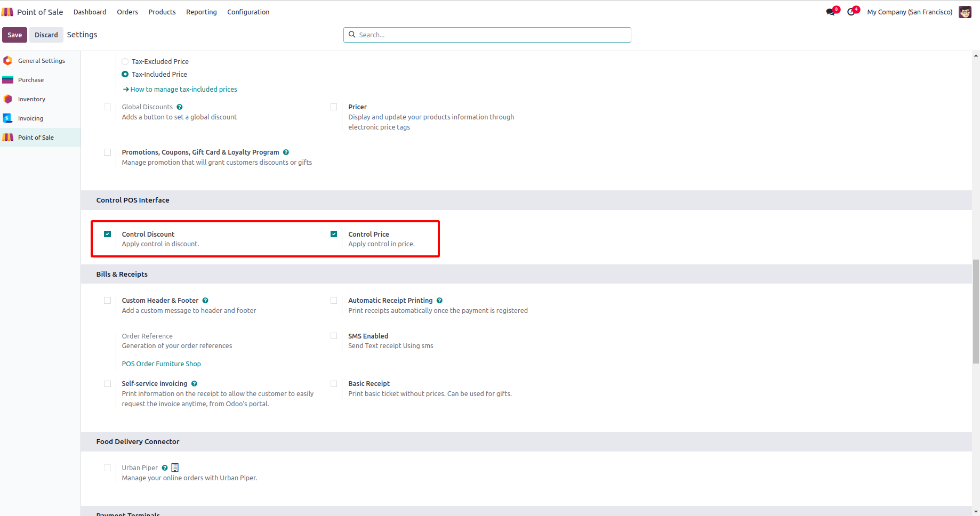Open the POS Order Furniture Shop link
This screenshot has height=516, width=980.
[x=161, y=364]
